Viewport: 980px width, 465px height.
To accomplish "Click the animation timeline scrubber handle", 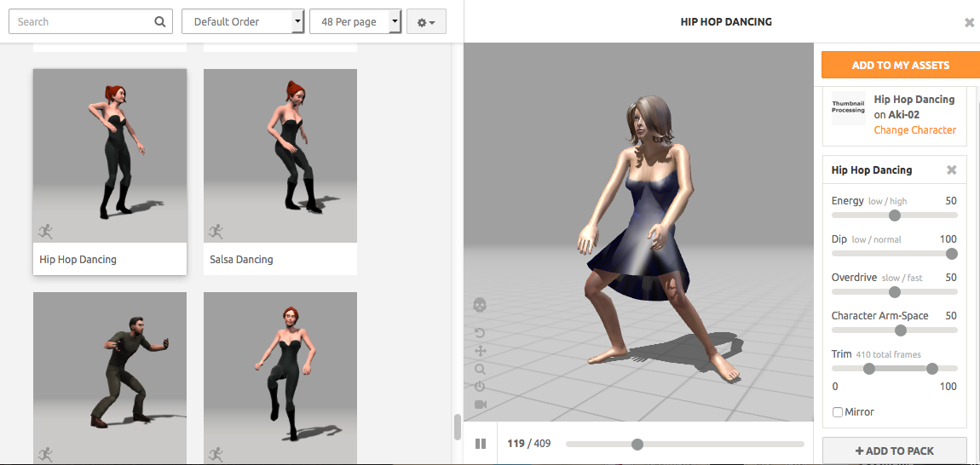I will 637,444.
